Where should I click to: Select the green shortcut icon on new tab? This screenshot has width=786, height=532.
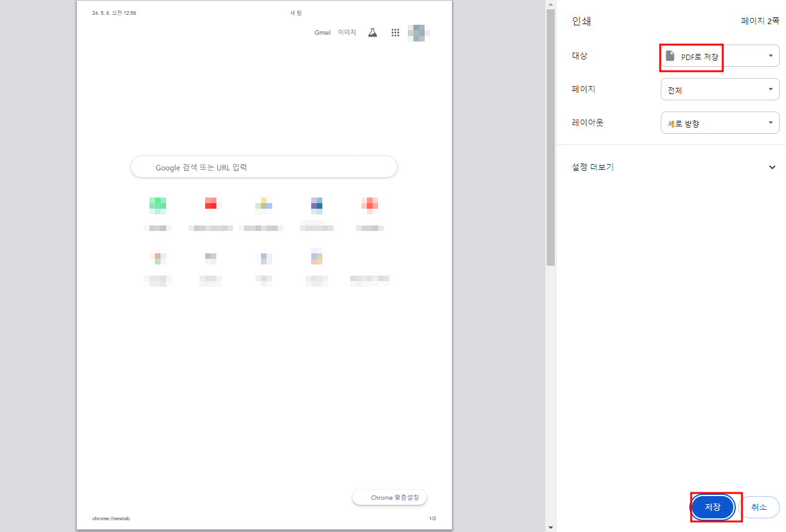(x=157, y=204)
